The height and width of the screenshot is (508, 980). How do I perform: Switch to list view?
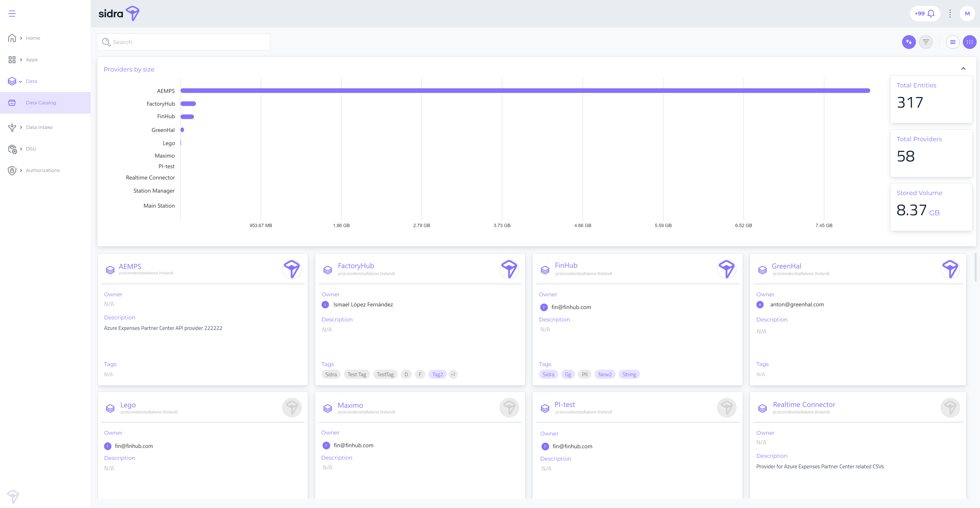(953, 42)
